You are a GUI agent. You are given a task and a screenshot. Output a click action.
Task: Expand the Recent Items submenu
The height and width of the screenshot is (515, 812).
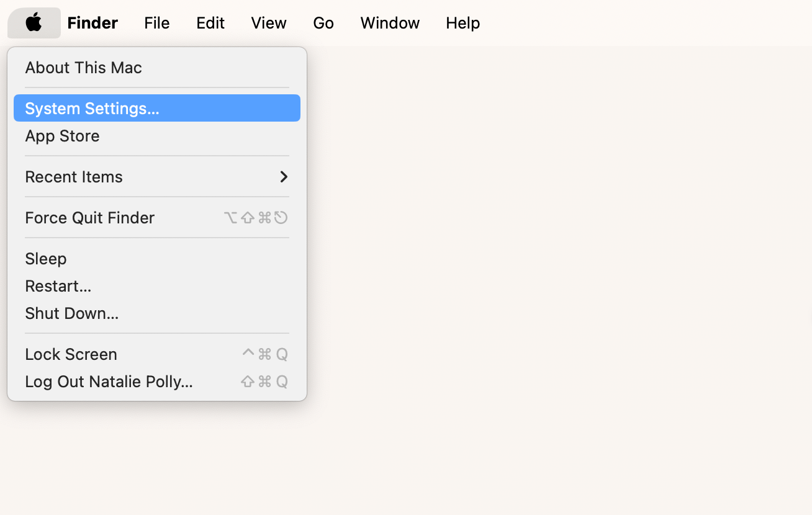[74, 177]
